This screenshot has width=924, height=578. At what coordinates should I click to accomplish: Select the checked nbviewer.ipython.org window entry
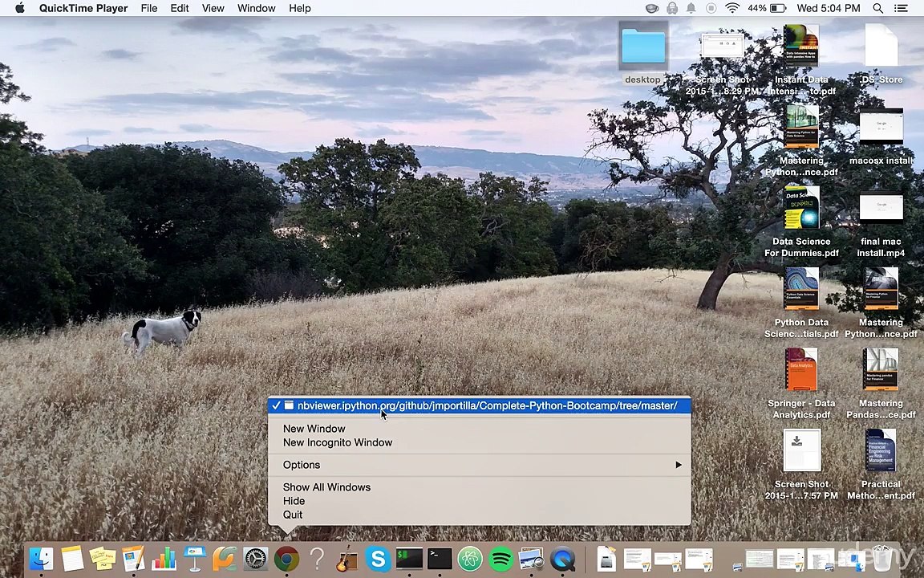pos(486,405)
